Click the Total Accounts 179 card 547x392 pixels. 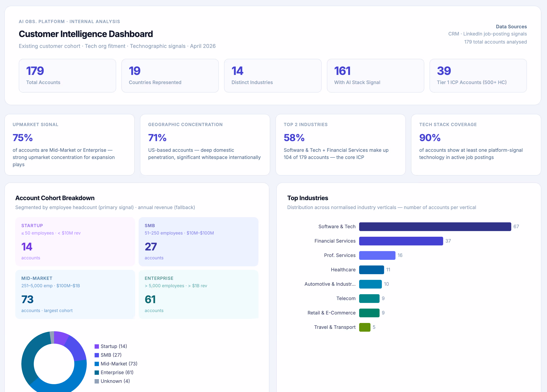click(67, 76)
